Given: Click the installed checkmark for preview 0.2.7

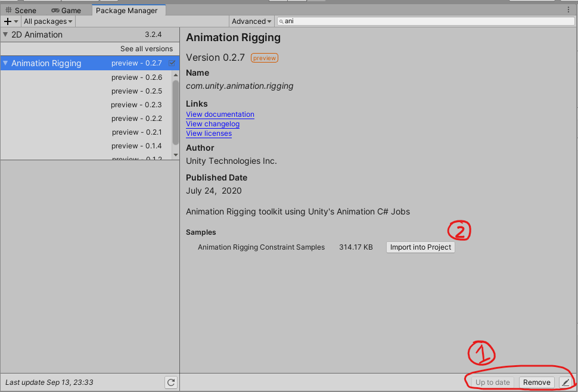Looking at the screenshot, I should point(172,63).
